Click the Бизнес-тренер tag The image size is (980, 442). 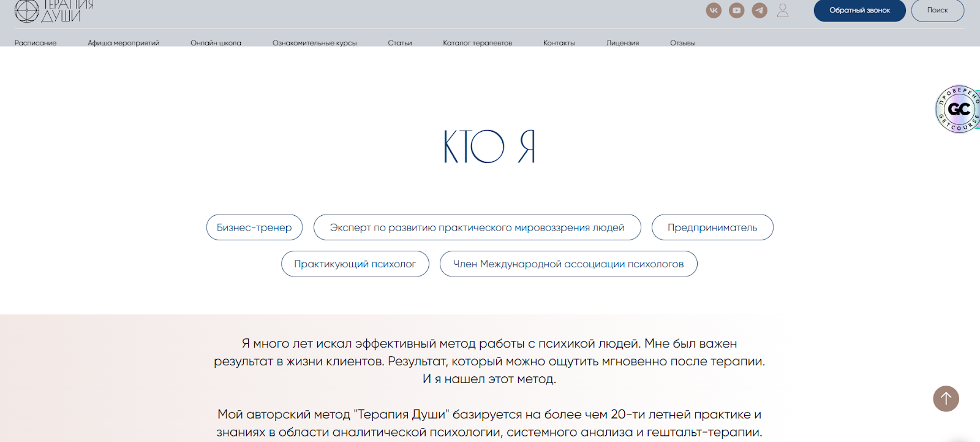click(254, 227)
